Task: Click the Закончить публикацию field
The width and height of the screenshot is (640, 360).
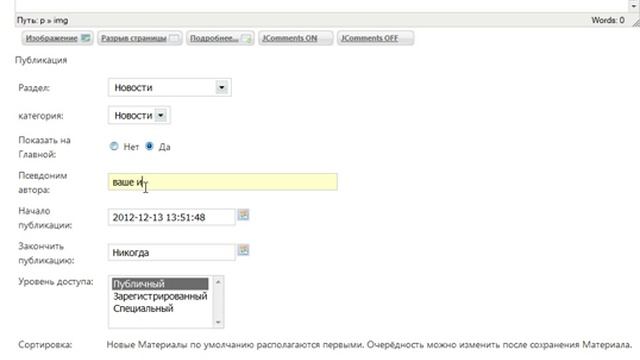Action: pos(171,252)
